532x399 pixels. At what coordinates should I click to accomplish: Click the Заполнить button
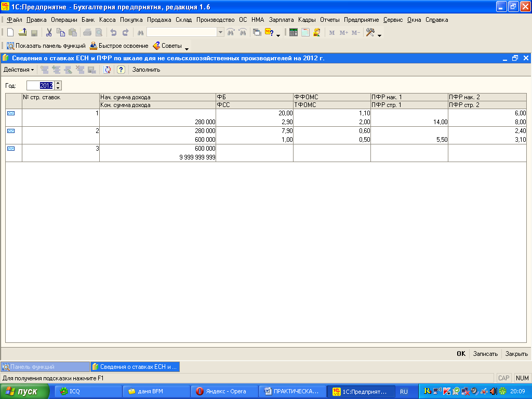tap(146, 70)
